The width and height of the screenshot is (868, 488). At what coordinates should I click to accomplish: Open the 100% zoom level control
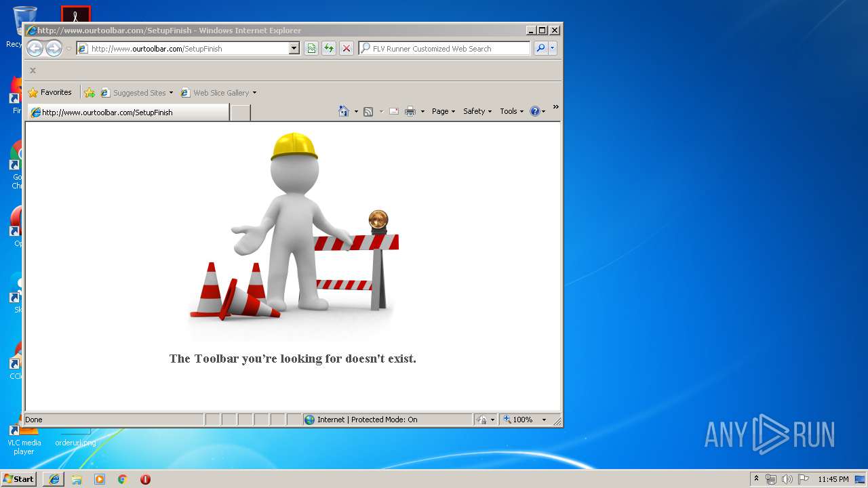(524, 420)
